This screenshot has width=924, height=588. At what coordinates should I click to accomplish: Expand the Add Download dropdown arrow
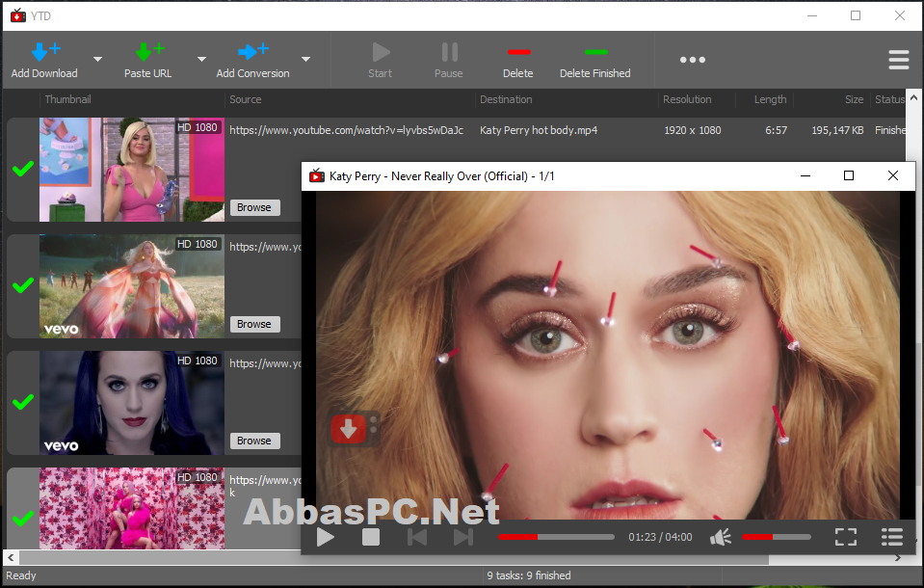(98, 60)
